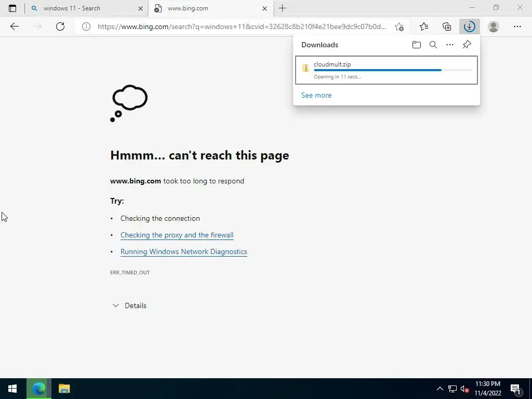
Task: Click Microsoft Edge taskbar icon
Action: point(38,389)
